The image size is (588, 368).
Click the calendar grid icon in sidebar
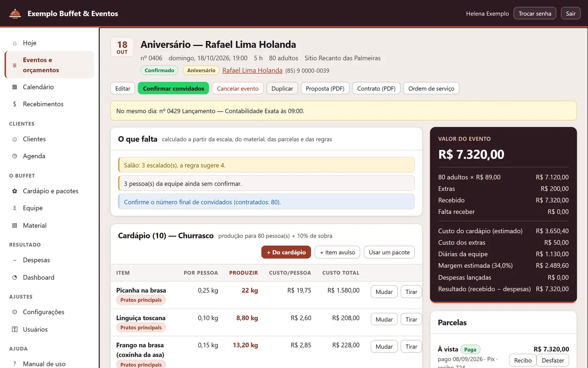[15, 87]
